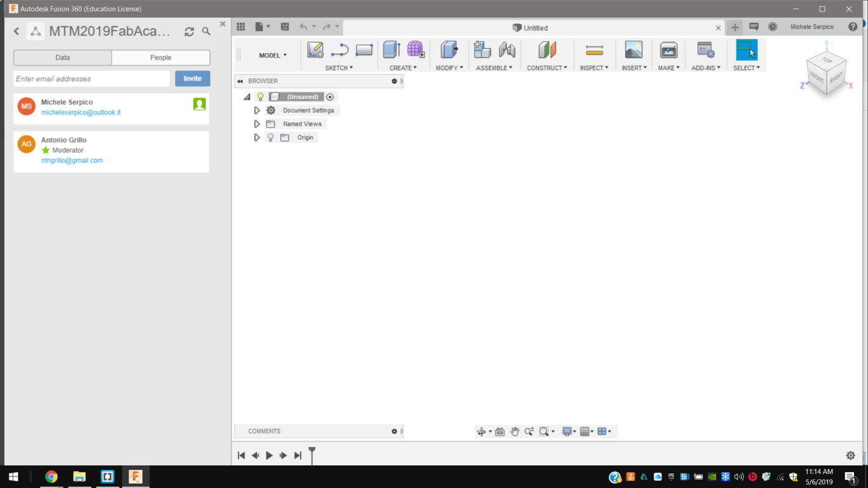
Task: Open the File menu dropdown
Action: pos(263,27)
